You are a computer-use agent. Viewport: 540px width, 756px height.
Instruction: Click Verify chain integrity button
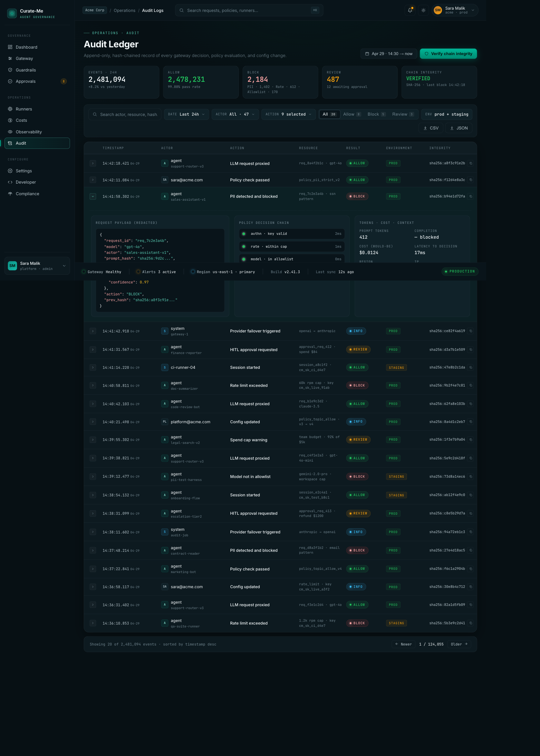(x=448, y=54)
